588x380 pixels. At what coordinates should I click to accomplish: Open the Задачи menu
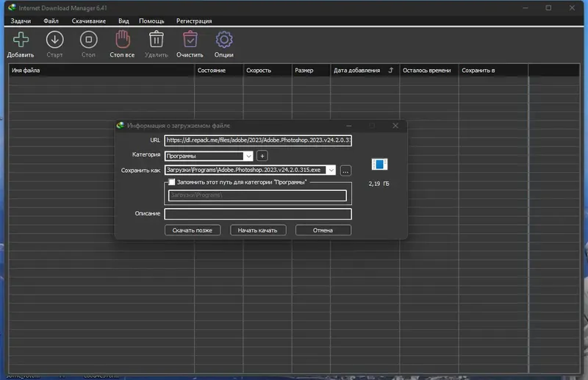tap(21, 21)
